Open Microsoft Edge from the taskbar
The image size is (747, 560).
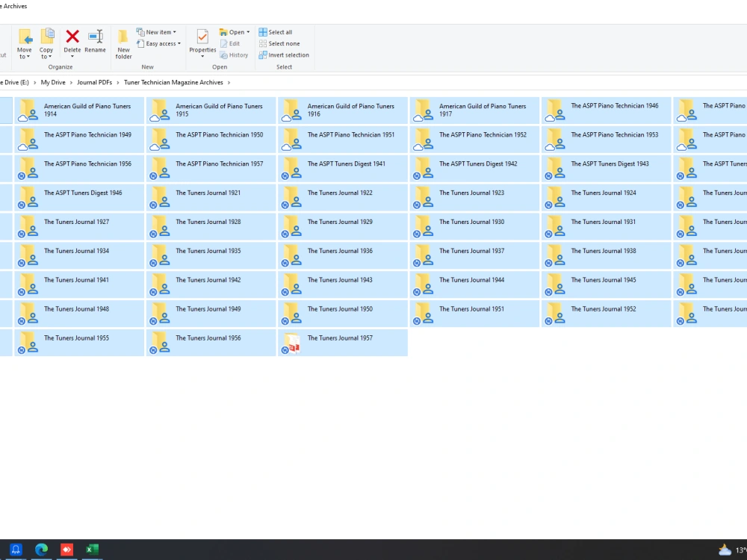tap(41, 550)
